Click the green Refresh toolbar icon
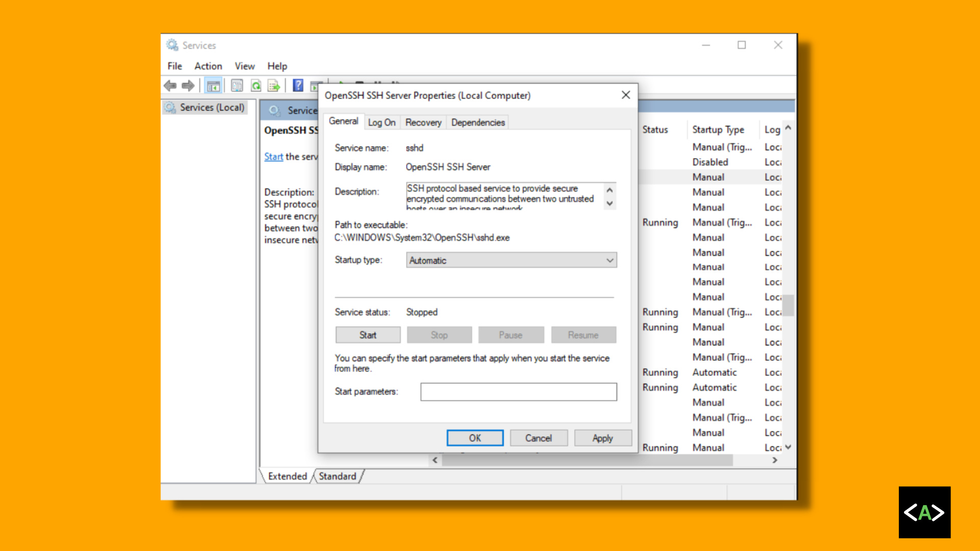The height and width of the screenshot is (551, 980). tap(256, 86)
